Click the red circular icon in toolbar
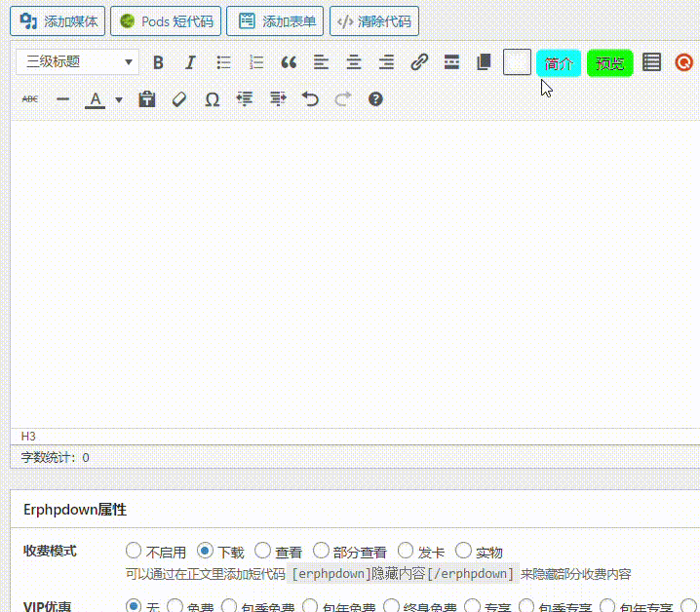This screenshot has width=700, height=612. [684, 62]
